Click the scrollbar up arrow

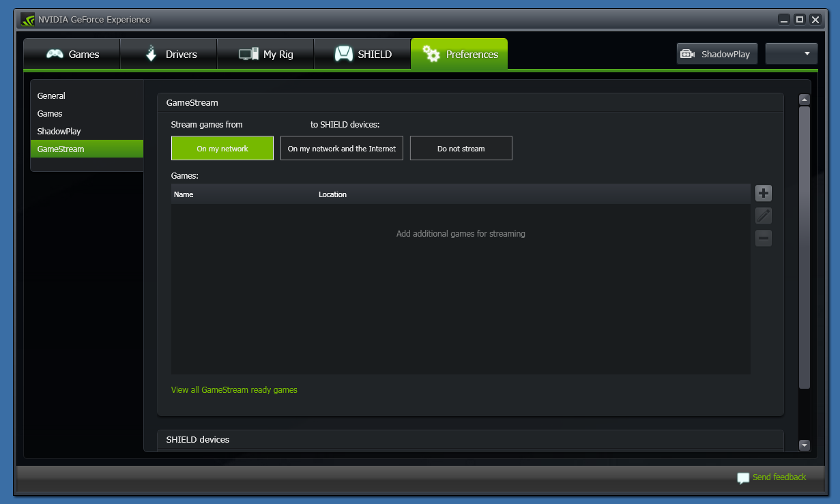click(x=805, y=100)
